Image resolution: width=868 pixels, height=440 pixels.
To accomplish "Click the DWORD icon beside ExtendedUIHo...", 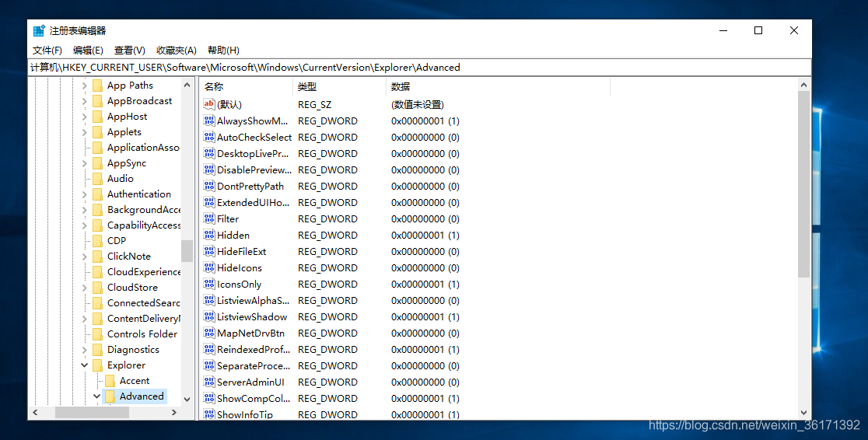I will [x=208, y=202].
